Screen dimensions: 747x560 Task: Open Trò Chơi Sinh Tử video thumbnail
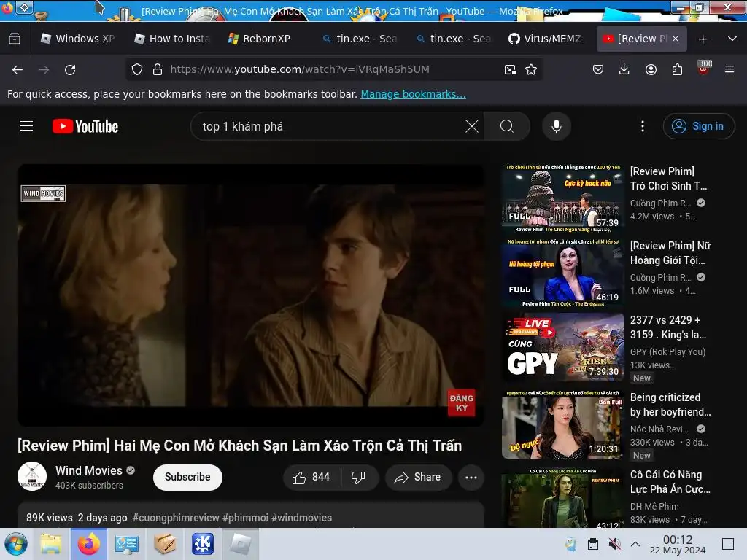(x=563, y=198)
